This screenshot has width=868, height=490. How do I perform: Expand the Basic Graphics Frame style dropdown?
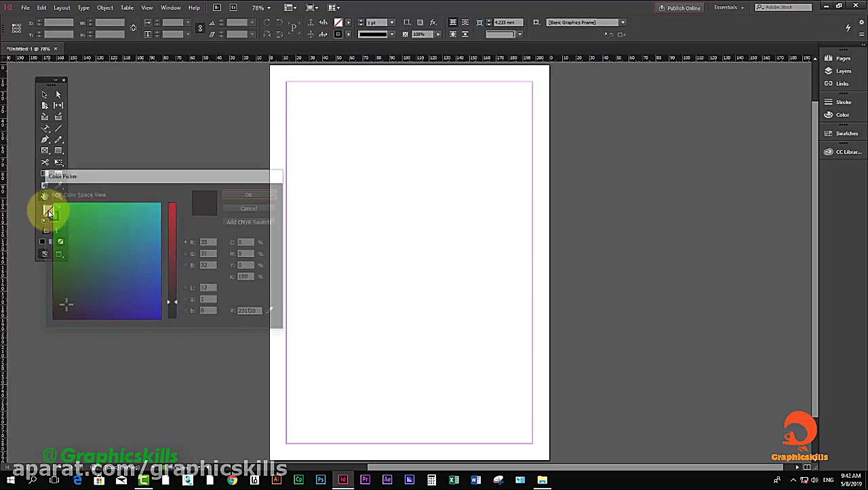(x=623, y=22)
